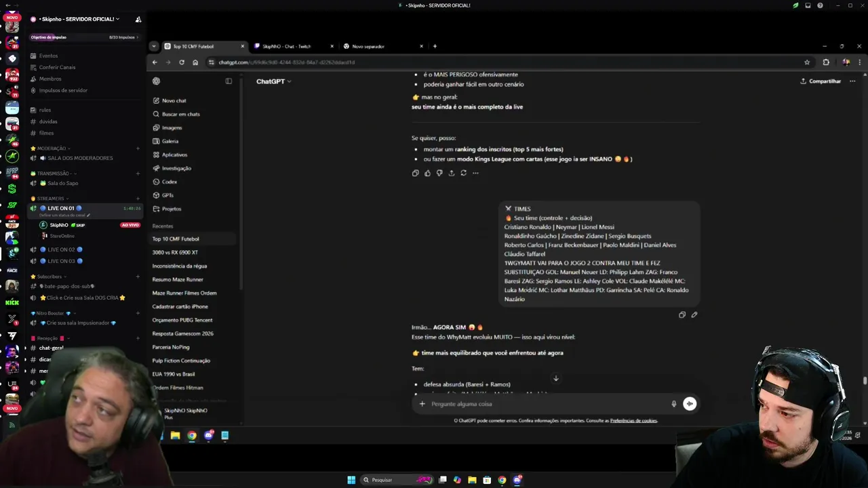Screen dimensions: 868x488
Task: Collapse the Subscribers category
Action: coord(49,277)
